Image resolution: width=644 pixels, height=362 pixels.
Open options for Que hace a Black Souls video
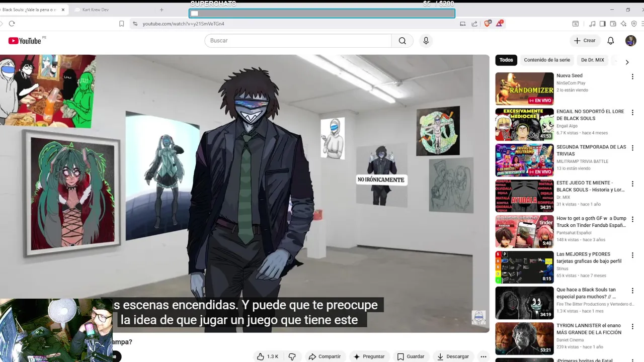tap(632, 291)
